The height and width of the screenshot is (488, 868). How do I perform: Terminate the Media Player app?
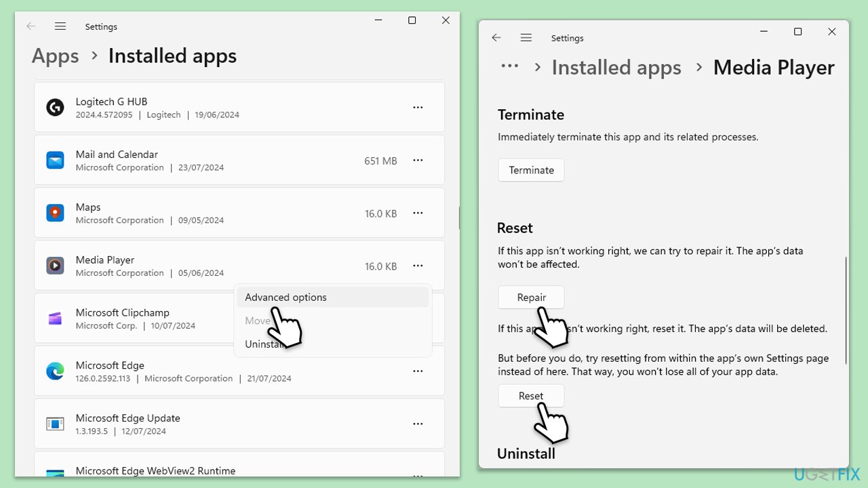(x=532, y=170)
